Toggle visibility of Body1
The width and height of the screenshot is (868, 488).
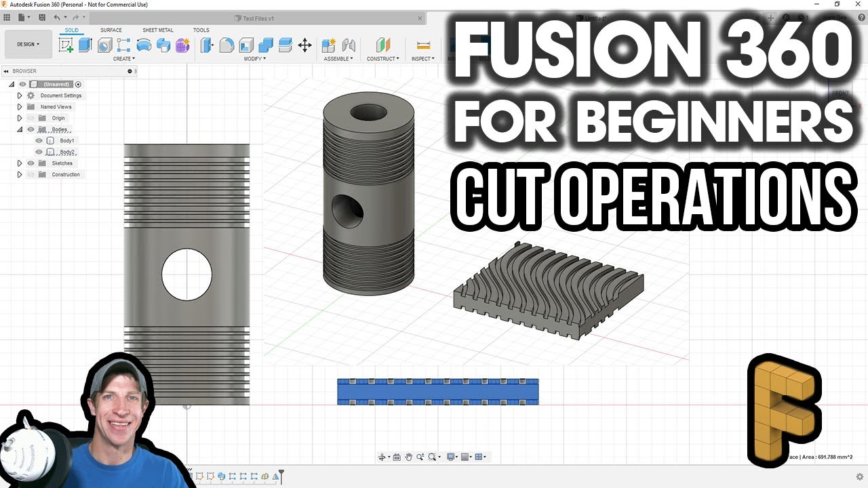pyautogui.click(x=39, y=140)
